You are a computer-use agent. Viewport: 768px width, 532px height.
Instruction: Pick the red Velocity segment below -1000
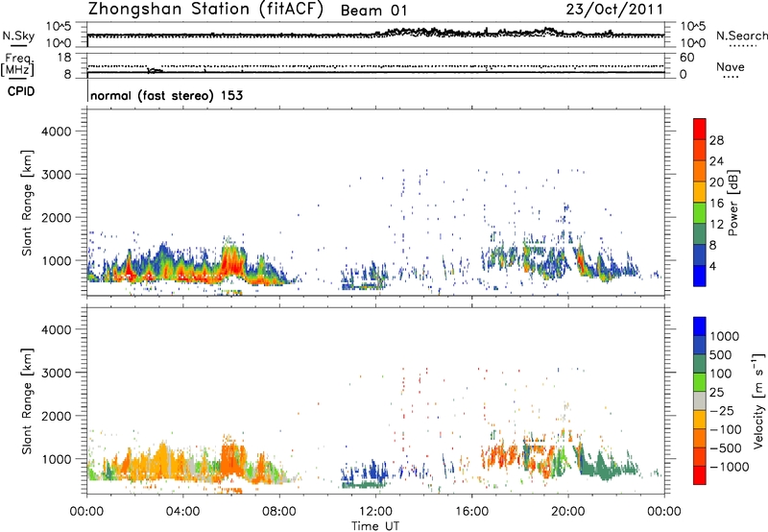click(x=700, y=475)
